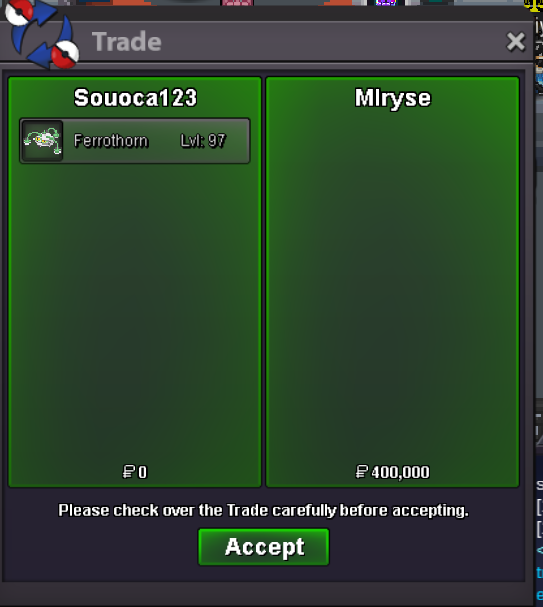Click the Pokédollar symbol beside 0
543x607 pixels.
pos(128,472)
